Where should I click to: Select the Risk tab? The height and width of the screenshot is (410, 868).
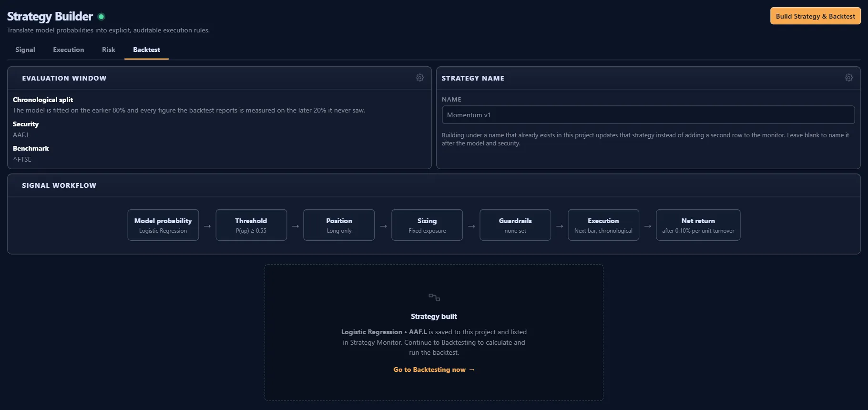pos(109,50)
